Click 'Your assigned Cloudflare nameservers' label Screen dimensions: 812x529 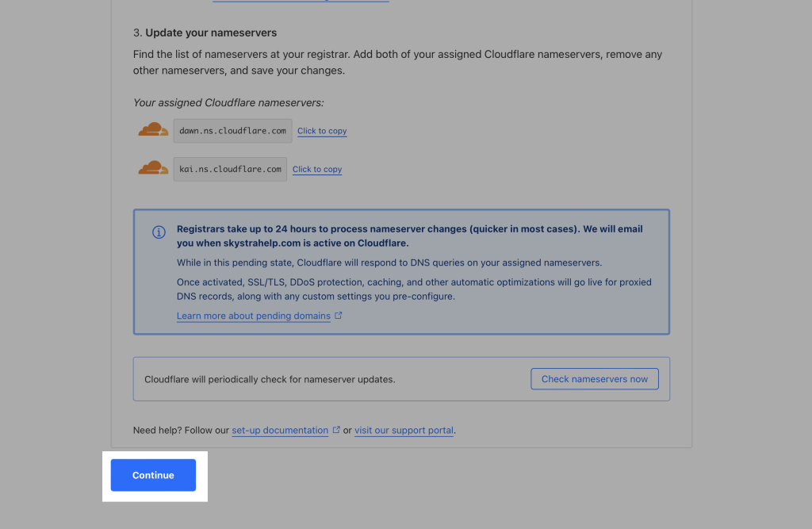pyautogui.click(x=228, y=103)
